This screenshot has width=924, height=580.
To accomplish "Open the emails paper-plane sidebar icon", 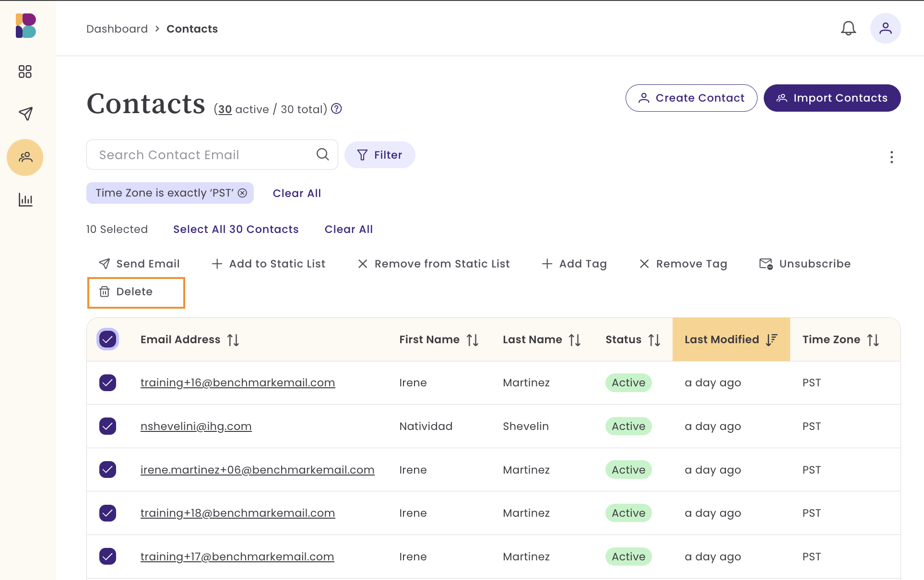I will click(x=25, y=114).
